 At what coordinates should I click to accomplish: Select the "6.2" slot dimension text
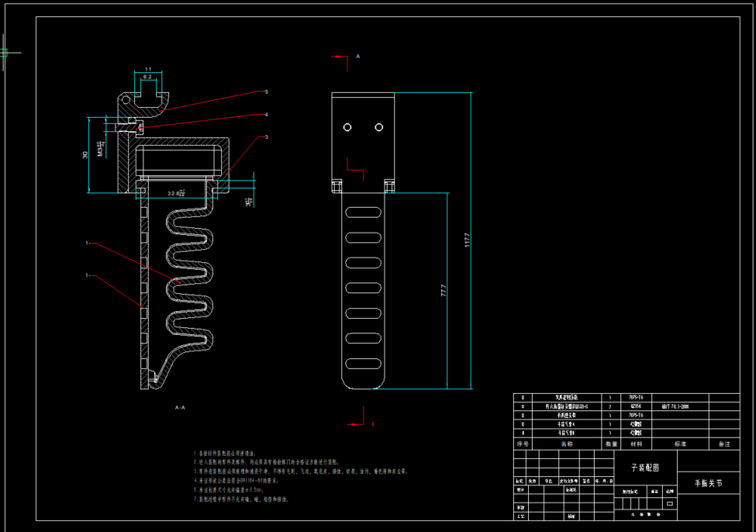click(x=147, y=77)
